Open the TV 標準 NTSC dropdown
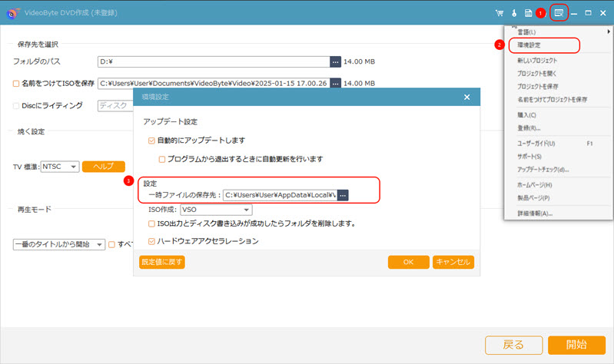This screenshot has height=364, width=614. point(60,167)
